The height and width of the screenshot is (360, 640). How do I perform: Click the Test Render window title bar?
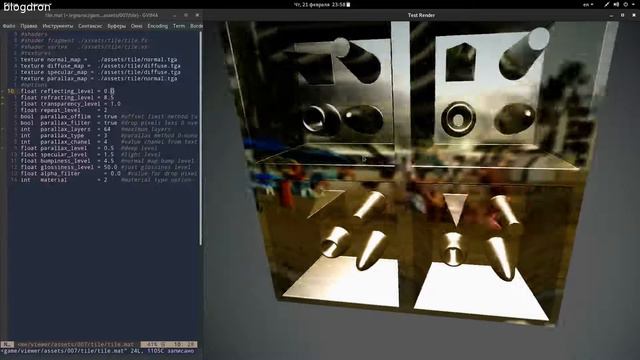(421, 15)
